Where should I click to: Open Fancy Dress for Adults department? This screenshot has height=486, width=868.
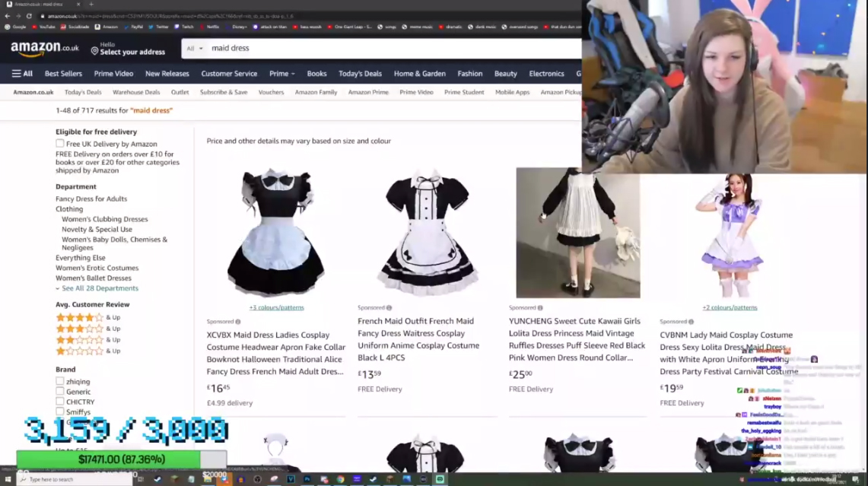[x=91, y=199]
